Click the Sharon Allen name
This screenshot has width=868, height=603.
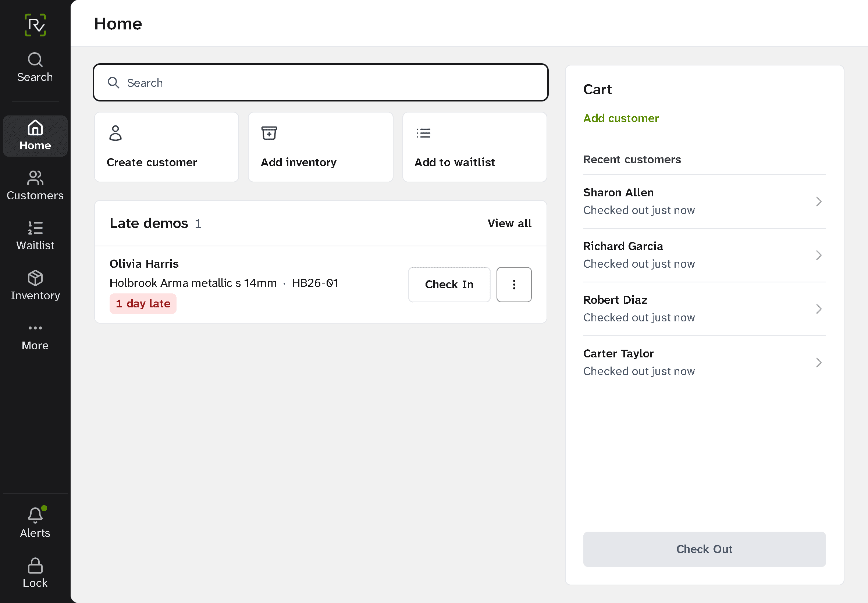(618, 192)
